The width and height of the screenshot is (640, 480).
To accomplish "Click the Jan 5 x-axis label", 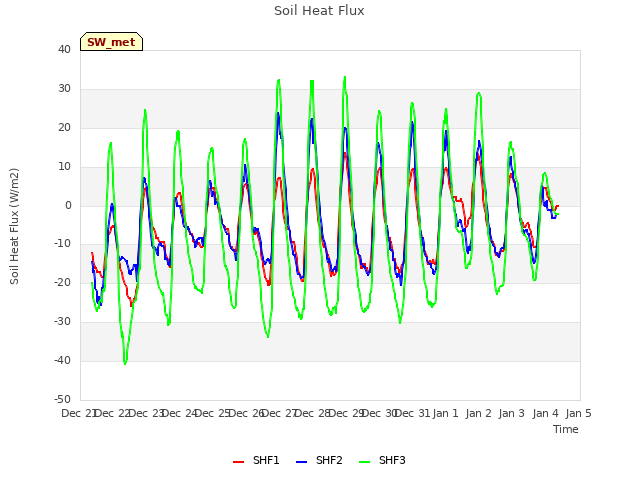I will [x=578, y=413].
